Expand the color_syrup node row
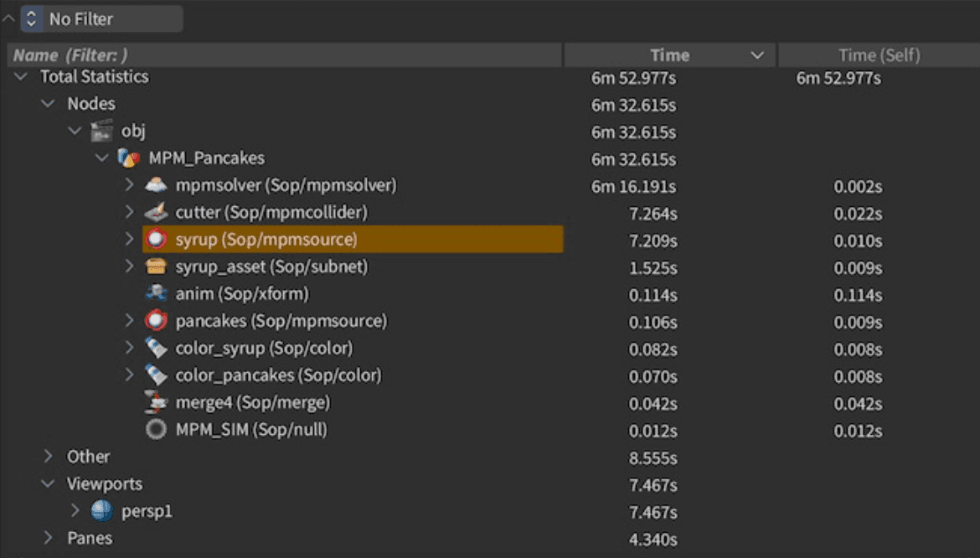Screen dimensions: 980x558 [129, 348]
